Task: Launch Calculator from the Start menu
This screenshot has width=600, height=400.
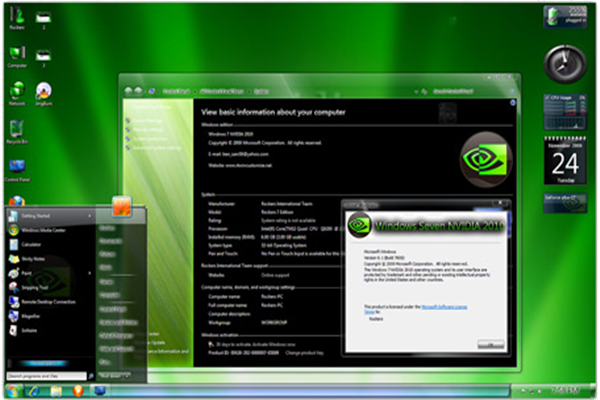Action: (51, 244)
